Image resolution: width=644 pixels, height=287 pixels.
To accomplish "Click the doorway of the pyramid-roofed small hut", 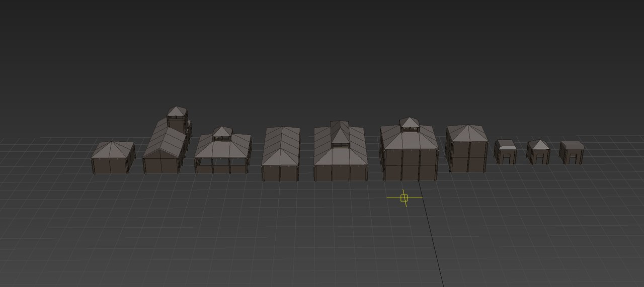I will [539, 159].
